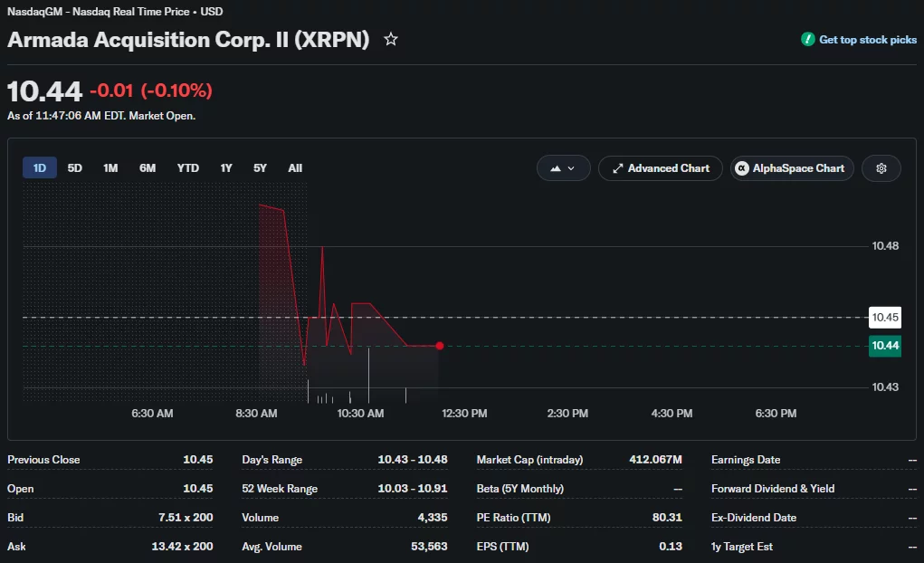Click the Market Cap value 412.067M
This screenshot has width=924, height=563.
click(x=655, y=460)
